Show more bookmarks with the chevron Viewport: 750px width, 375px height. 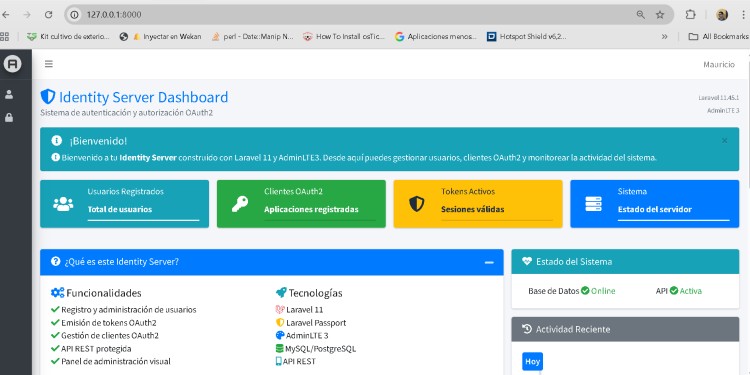[x=664, y=36]
